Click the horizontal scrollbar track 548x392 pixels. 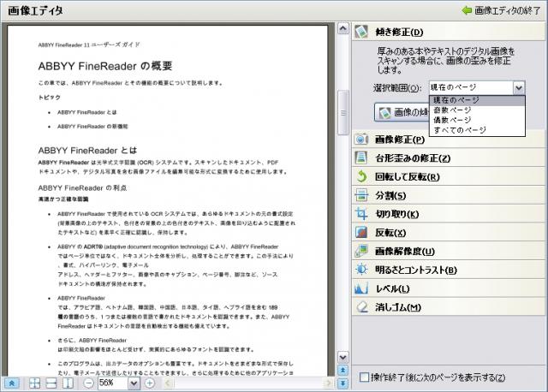coord(248,383)
